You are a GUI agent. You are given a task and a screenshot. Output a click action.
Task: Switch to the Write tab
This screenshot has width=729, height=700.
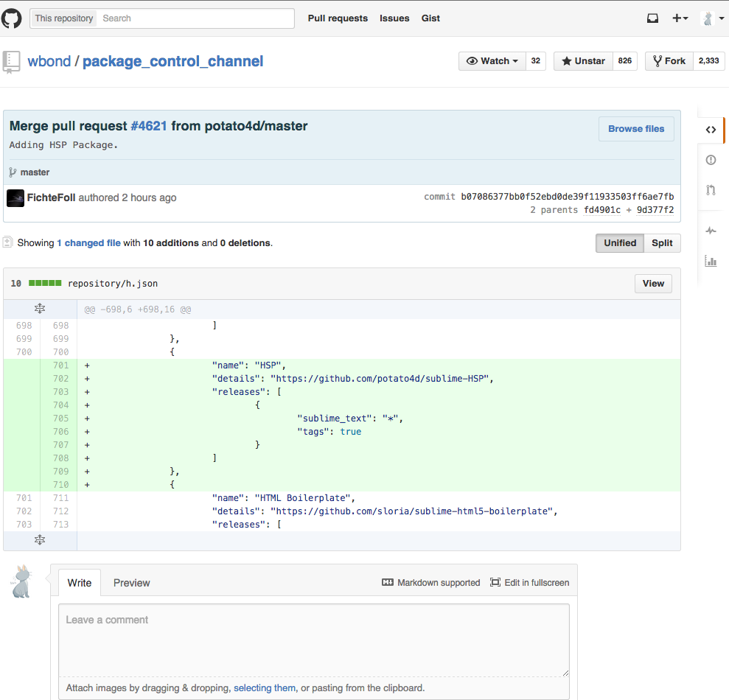pyautogui.click(x=80, y=583)
